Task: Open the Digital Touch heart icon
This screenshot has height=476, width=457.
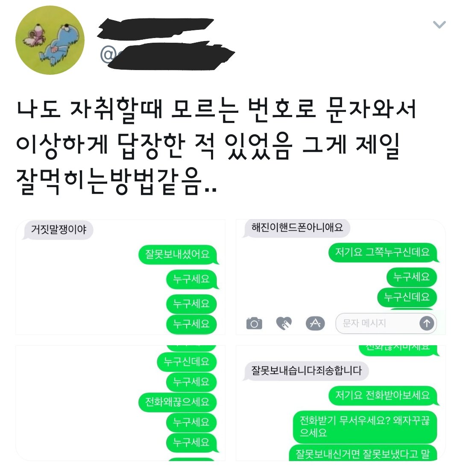Action: pyautogui.click(x=284, y=323)
